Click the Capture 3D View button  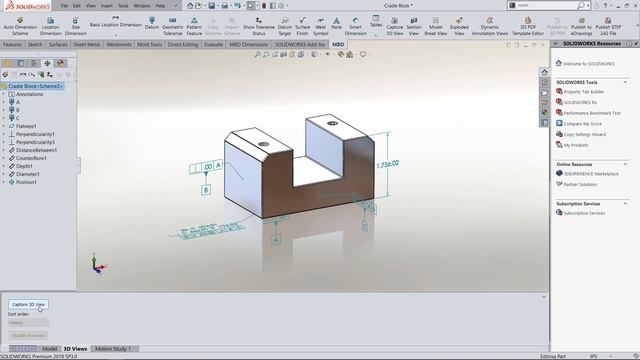(28, 304)
